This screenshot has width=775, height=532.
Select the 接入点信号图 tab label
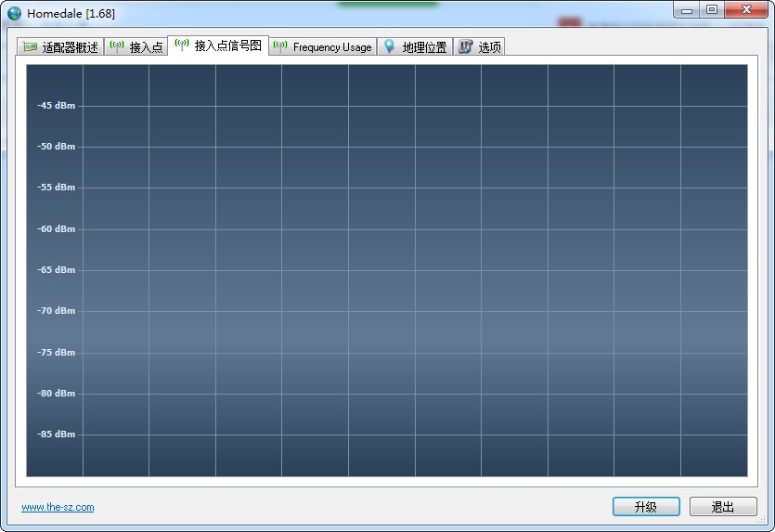(x=227, y=45)
